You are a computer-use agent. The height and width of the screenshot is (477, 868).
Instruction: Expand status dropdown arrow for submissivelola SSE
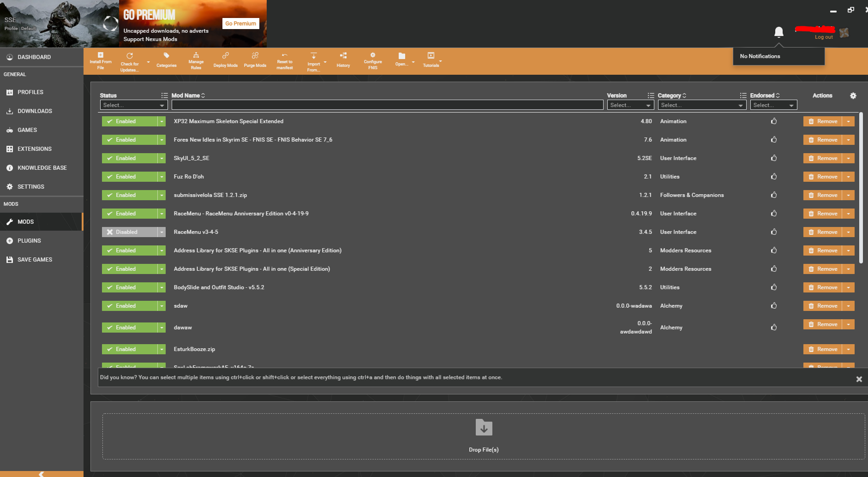(x=162, y=195)
